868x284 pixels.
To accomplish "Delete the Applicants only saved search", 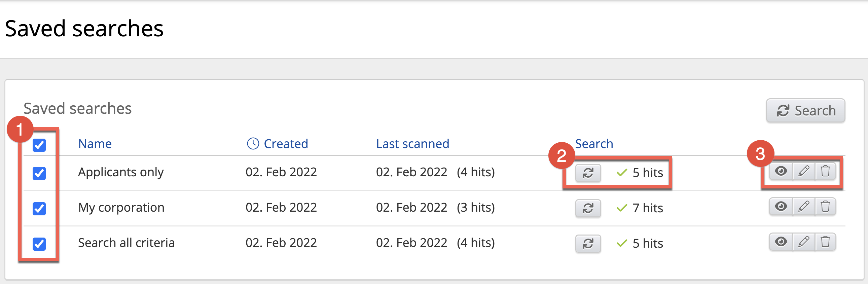I will coord(825,172).
